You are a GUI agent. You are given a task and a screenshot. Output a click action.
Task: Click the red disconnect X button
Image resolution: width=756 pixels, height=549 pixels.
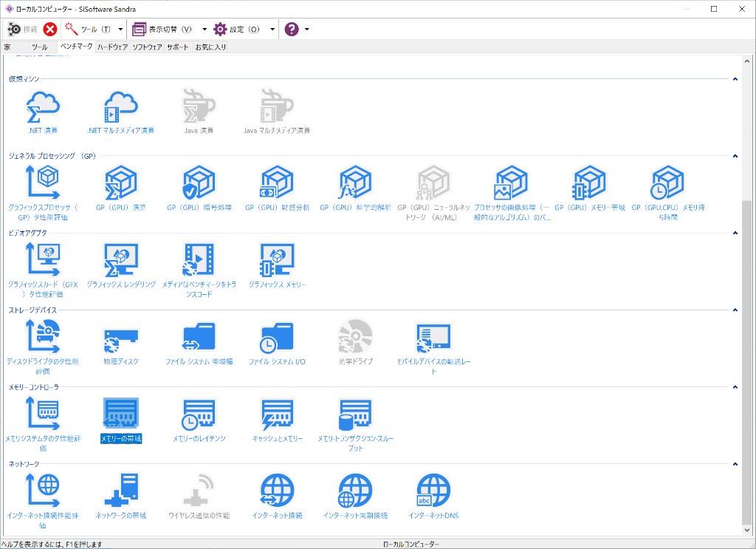(50, 30)
